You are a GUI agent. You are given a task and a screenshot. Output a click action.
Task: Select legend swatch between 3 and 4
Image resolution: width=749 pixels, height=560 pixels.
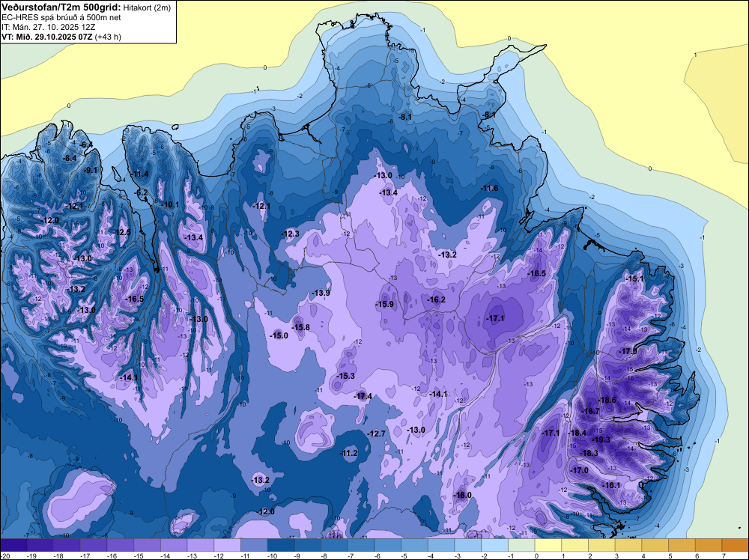(628, 545)
